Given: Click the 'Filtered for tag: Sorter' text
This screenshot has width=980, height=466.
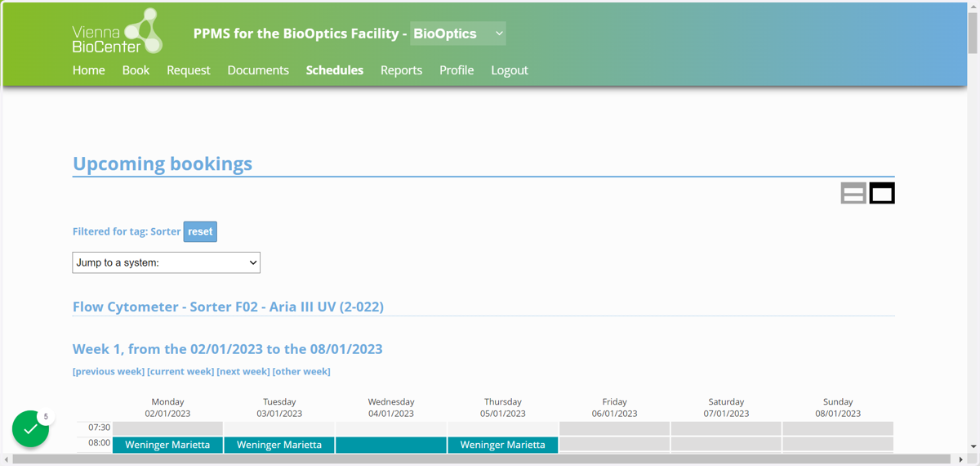Looking at the screenshot, I should pos(127,231).
